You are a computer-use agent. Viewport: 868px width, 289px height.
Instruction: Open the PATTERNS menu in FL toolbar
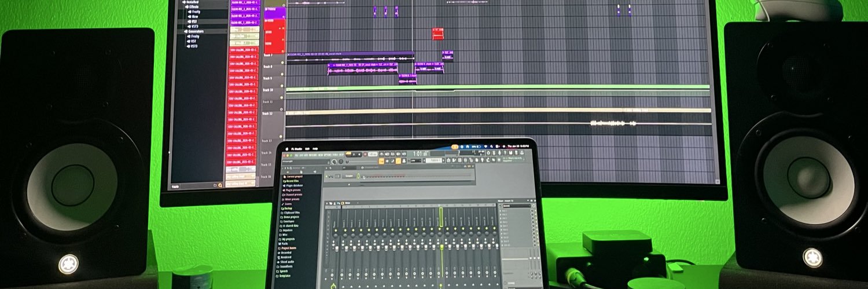point(312,155)
